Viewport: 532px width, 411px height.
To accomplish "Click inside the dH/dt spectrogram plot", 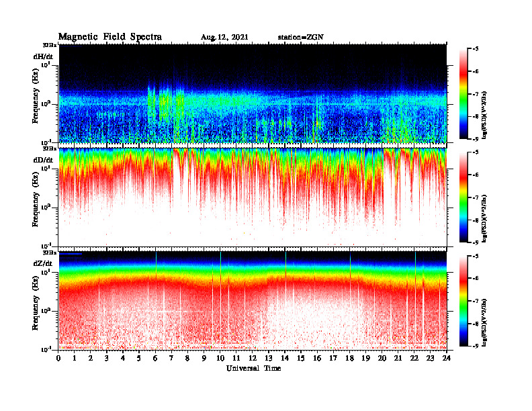I will pos(253,93).
